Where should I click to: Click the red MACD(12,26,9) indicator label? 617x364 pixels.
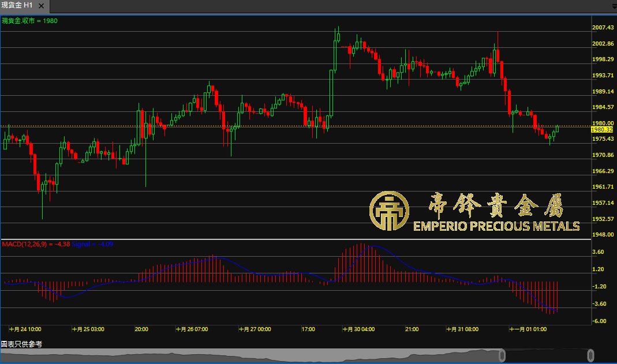(x=36, y=244)
